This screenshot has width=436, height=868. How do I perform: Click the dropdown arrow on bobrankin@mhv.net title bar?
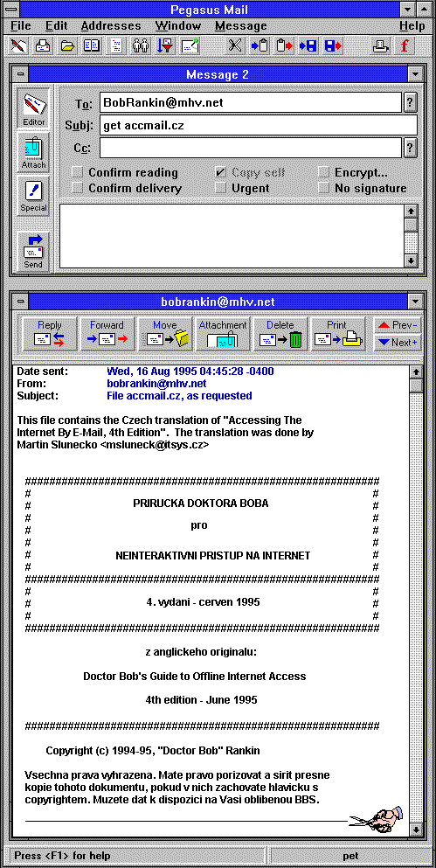pos(414,302)
